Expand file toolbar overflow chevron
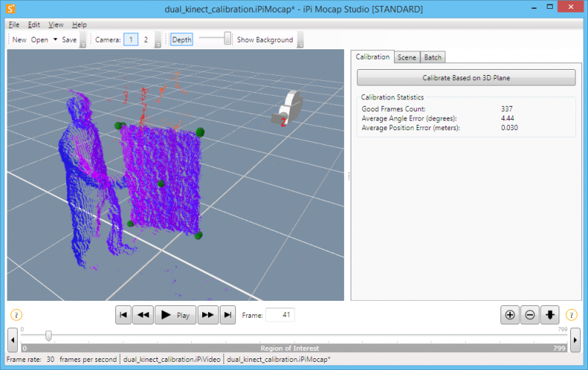This screenshot has height=370, width=588. [83, 40]
